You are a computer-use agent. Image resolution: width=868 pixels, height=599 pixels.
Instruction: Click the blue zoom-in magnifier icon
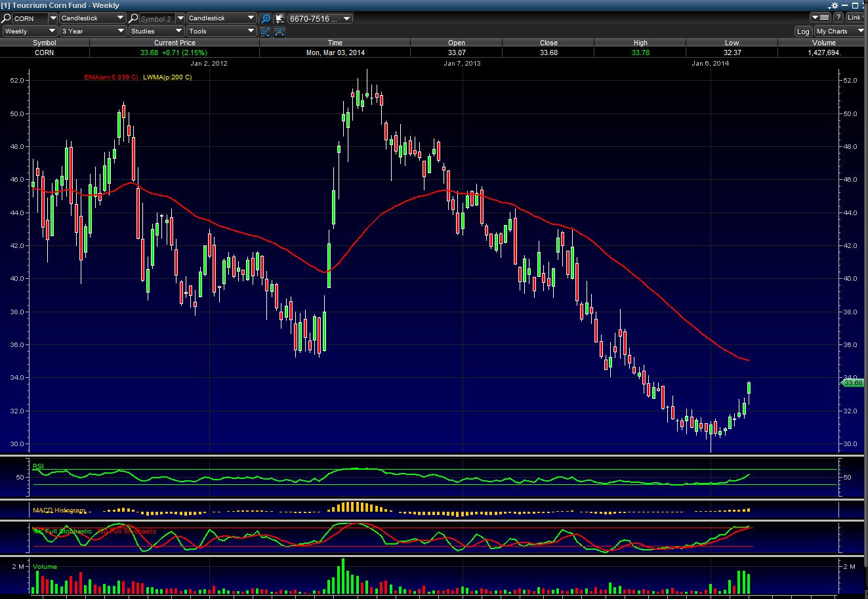point(266,18)
